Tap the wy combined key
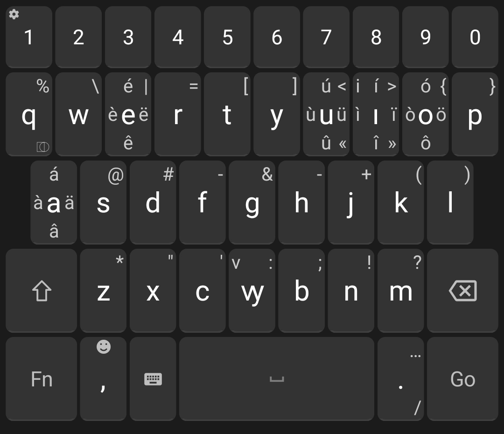The height and width of the screenshot is (434, 504). [252, 291]
